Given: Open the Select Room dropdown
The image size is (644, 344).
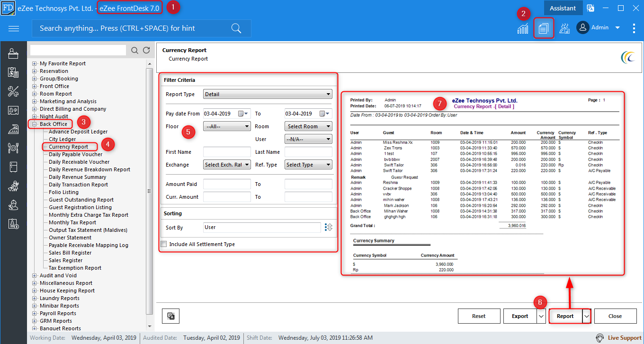Looking at the screenshot, I should point(308,126).
